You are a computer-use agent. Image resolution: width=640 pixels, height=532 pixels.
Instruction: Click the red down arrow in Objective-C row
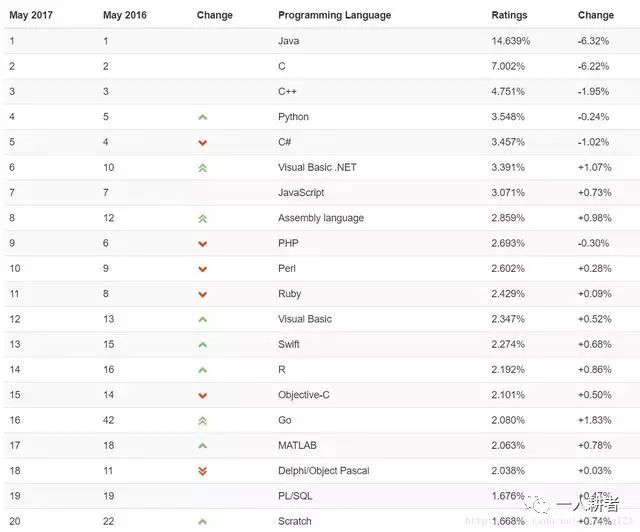point(202,395)
